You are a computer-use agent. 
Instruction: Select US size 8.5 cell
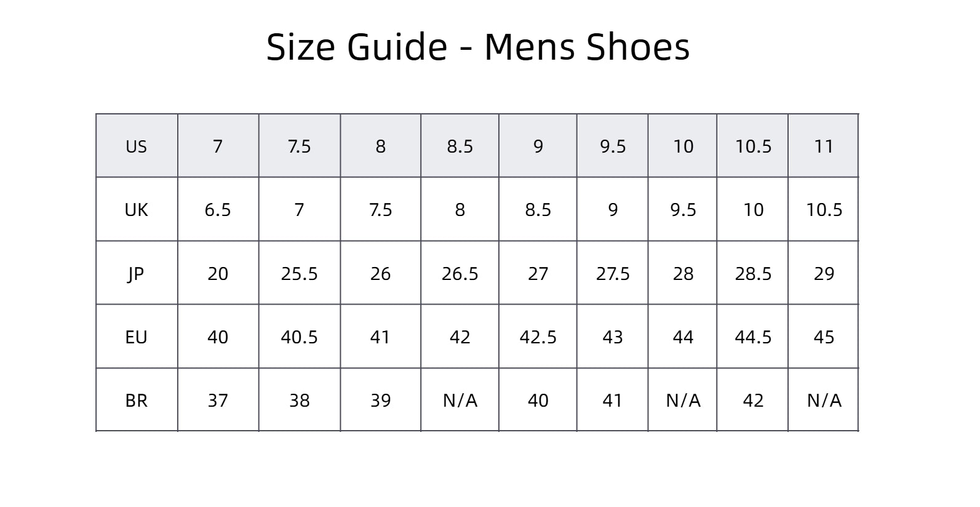point(460,146)
